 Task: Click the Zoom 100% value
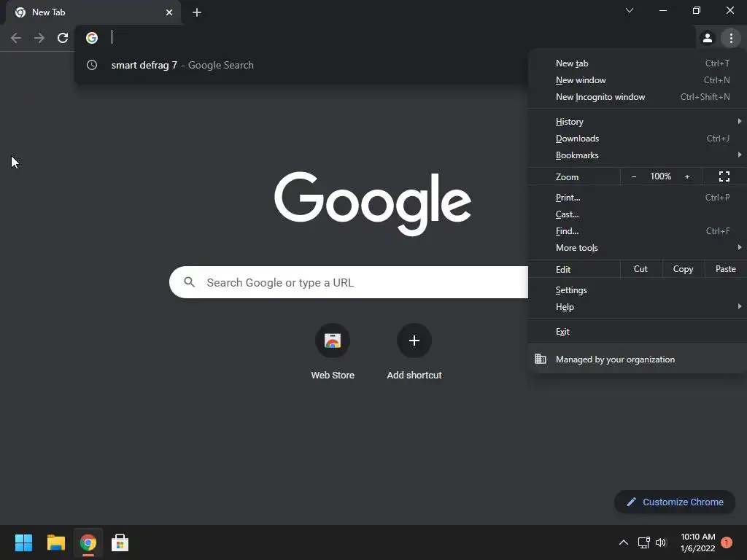tap(661, 176)
